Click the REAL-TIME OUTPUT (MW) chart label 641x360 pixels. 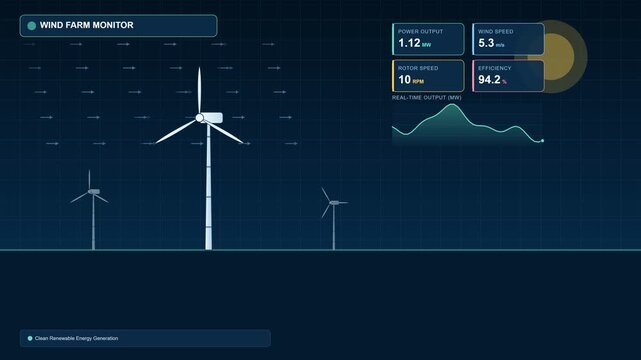click(x=426, y=98)
